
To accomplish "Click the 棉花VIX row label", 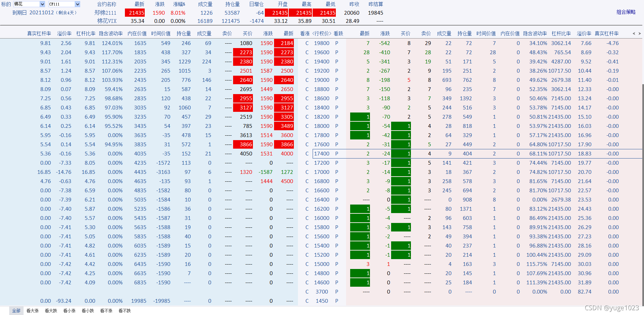I will (x=107, y=21).
